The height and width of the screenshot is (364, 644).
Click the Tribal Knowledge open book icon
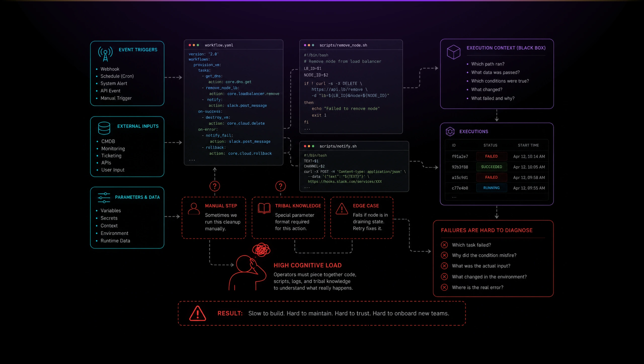264,208
